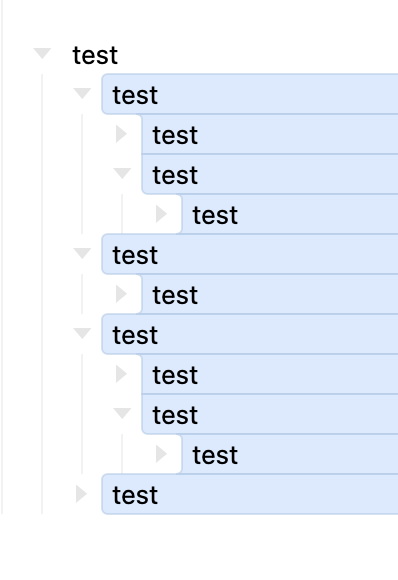Select the first highlighted test row under root
The height and width of the screenshot is (580, 398).
250,94
